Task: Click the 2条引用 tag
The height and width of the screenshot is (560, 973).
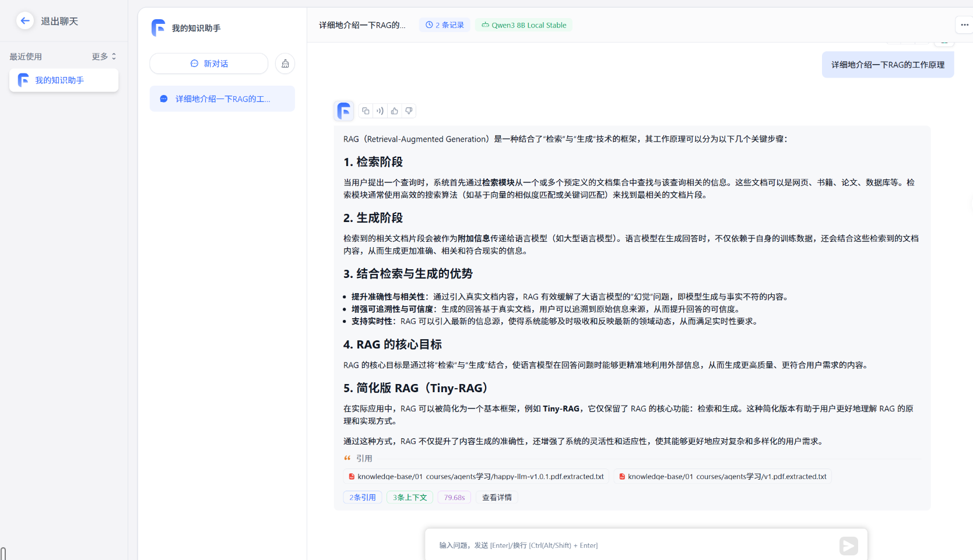Action: 363,497
